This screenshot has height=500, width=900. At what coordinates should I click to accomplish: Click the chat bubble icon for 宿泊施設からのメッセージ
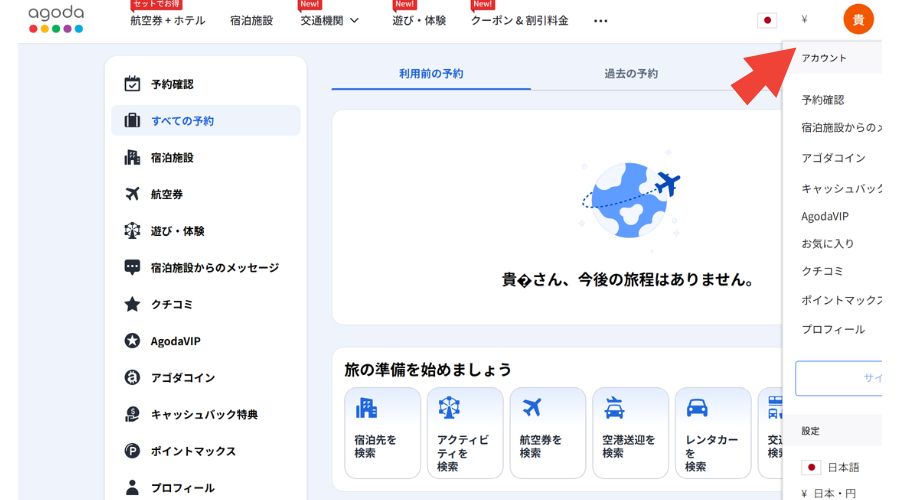(x=132, y=268)
